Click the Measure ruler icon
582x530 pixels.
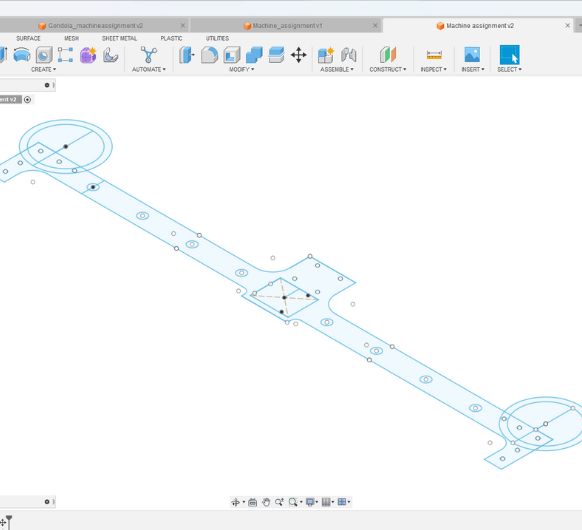click(434, 55)
